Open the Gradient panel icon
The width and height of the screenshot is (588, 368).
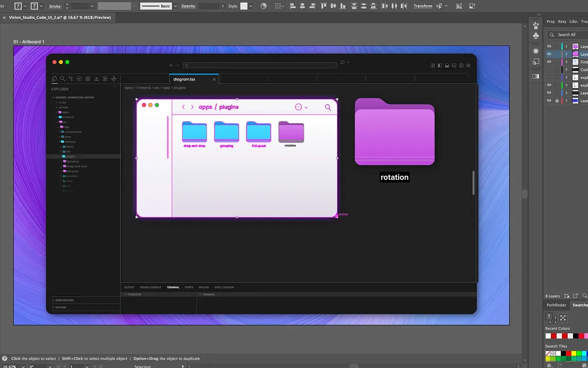tap(536, 76)
